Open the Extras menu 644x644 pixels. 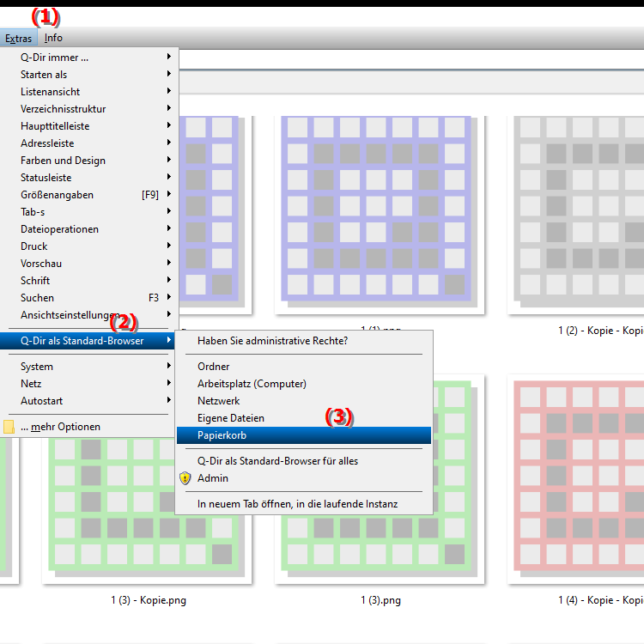click(x=19, y=38)
